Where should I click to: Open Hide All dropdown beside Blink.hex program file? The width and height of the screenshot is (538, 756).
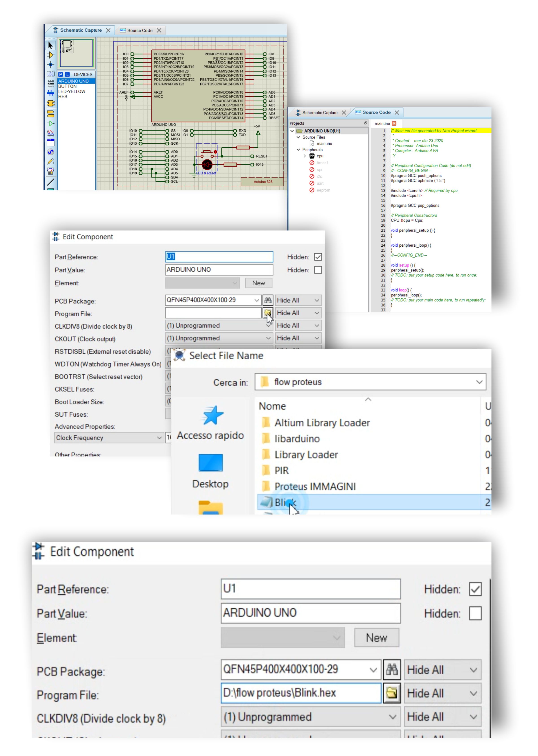443,693
